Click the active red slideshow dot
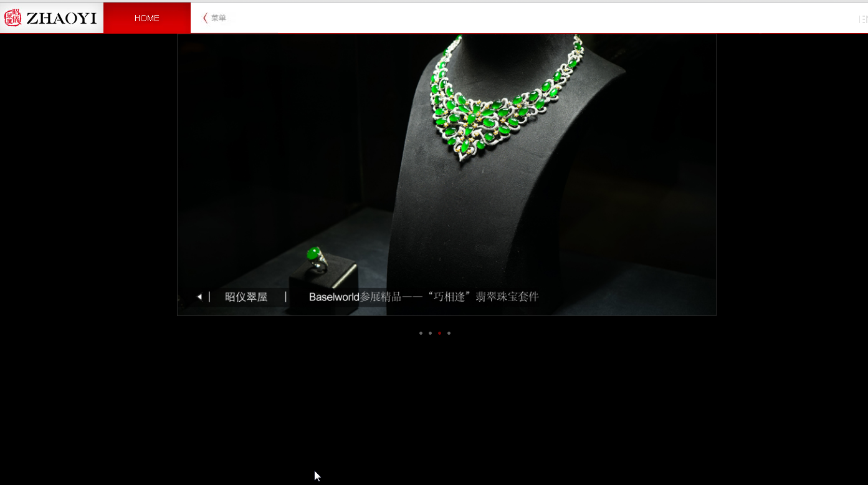Viewport: 868px width, 485px height. 439,333
